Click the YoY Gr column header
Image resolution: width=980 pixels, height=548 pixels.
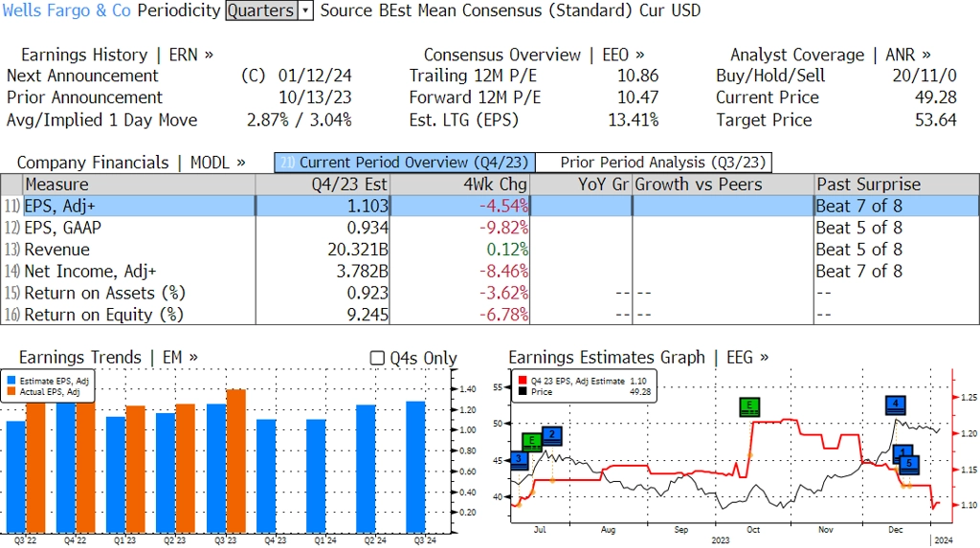click(x=581, y=185)
